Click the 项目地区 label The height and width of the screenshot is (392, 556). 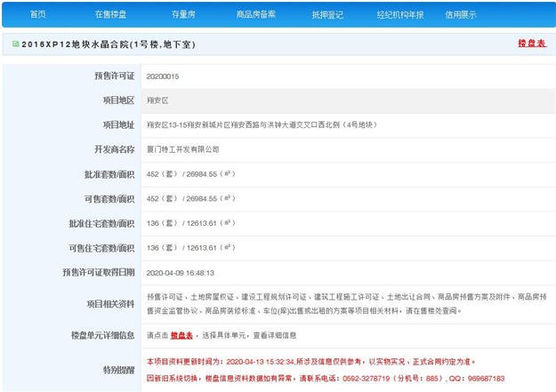pos(119,100)
